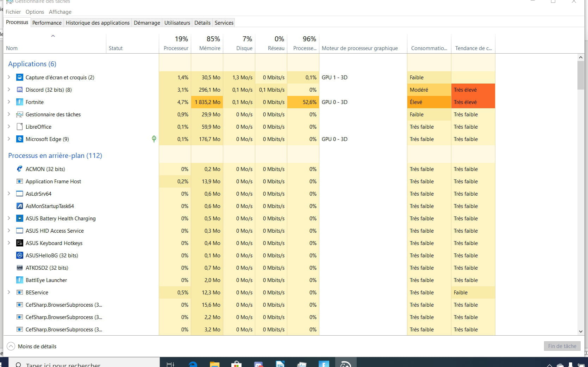Open the Options menu

click(x=35, y=12)
